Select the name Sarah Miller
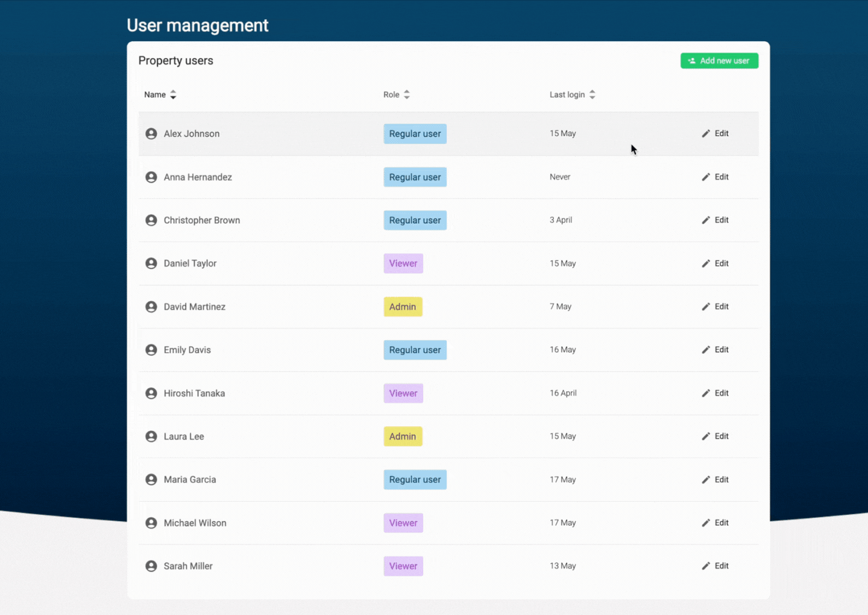This screenshot has width=868, height=615. pyautogui.click(x=188, y=566)
